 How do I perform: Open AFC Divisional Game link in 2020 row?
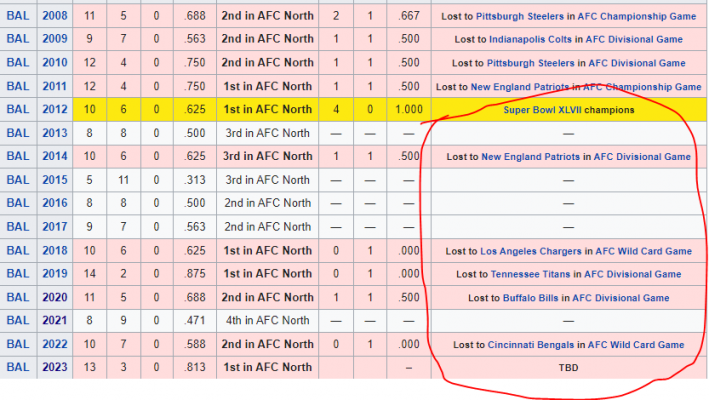click(x=621, y=298)
